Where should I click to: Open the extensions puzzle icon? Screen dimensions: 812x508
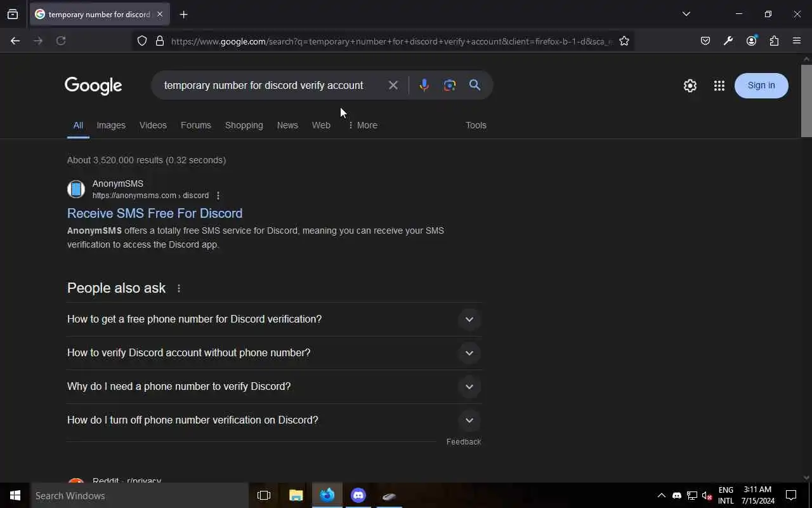coord(774,41)
